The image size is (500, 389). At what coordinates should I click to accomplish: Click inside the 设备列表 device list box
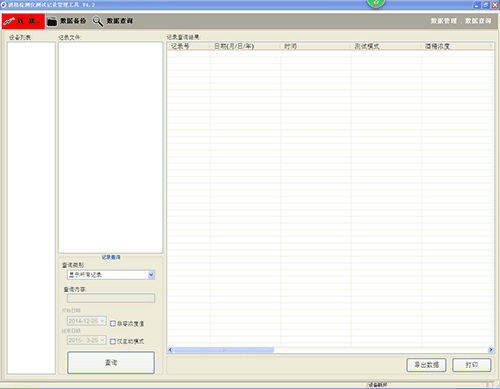[31, 208]
